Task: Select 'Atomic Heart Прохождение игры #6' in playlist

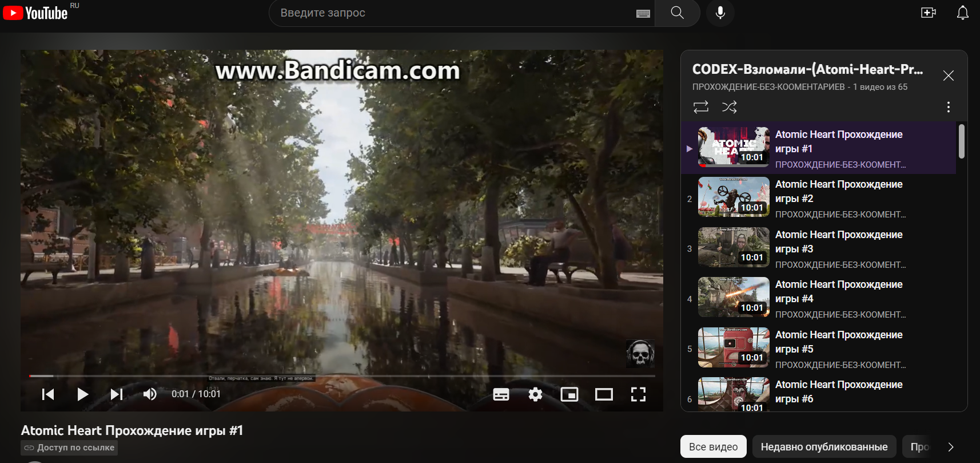Action: pyautogui.click(x=818, y=393)
